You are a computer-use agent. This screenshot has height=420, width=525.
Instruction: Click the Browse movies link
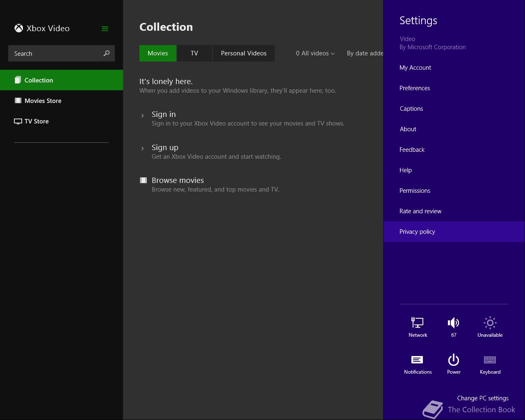[x=178, y=180]
